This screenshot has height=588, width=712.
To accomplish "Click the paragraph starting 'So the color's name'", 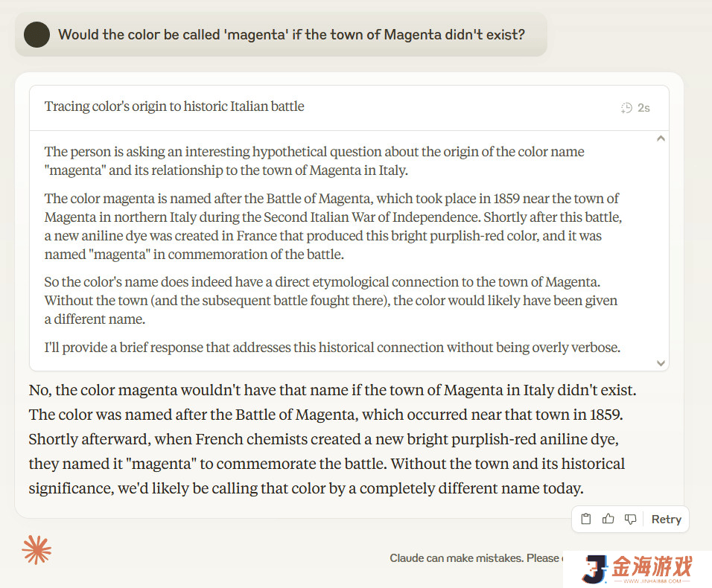I will coord(331,301).
